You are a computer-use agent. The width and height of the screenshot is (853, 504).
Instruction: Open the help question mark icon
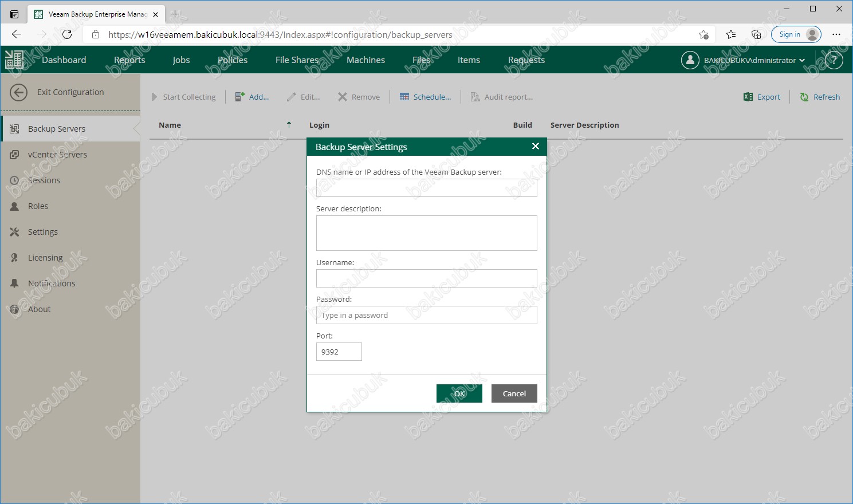click(x=834, y=60)
